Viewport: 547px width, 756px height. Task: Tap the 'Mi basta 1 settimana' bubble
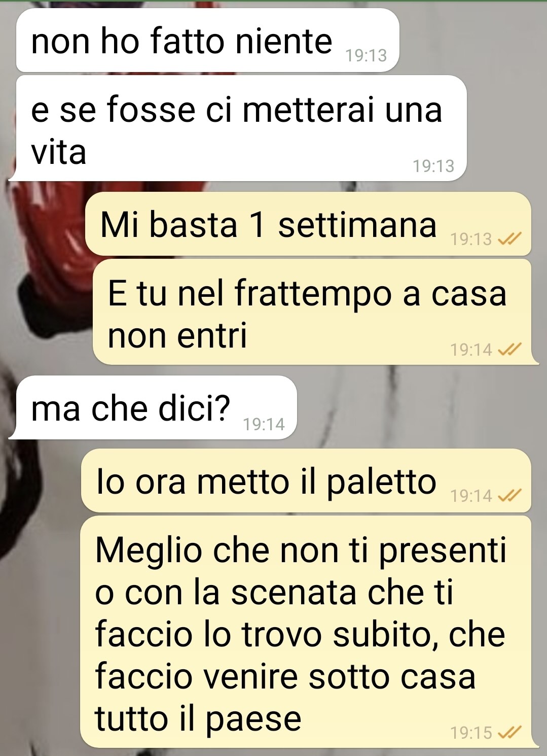[308, 224]
